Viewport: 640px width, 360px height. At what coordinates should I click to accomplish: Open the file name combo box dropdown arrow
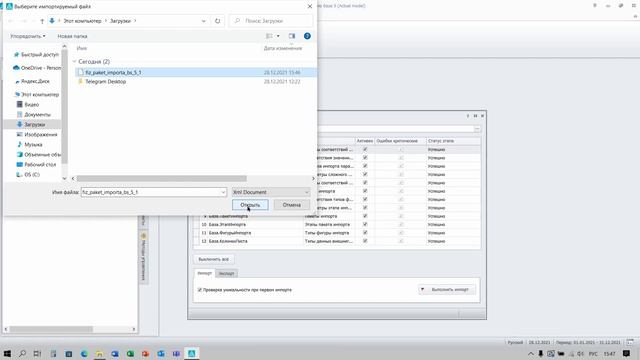coord(223,192)
